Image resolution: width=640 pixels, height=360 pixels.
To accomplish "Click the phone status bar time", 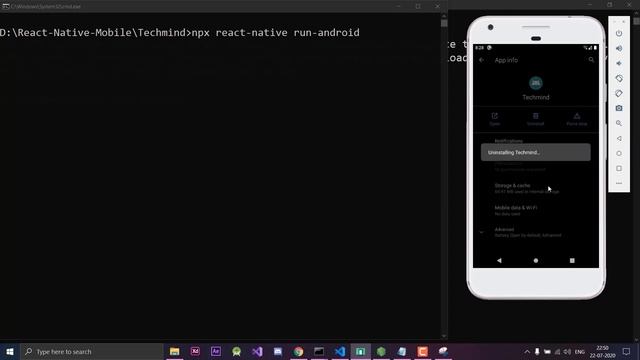I will pyautogui.click(x=479, y=48).
